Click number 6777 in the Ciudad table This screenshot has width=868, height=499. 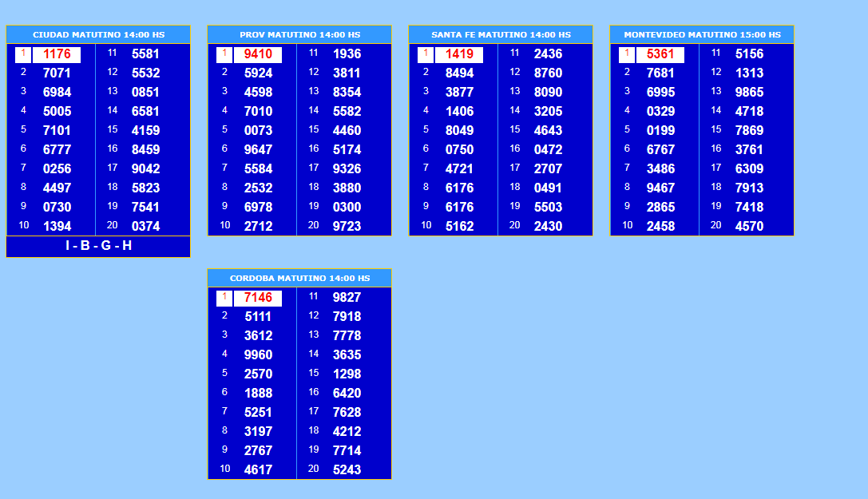[57, 150]
